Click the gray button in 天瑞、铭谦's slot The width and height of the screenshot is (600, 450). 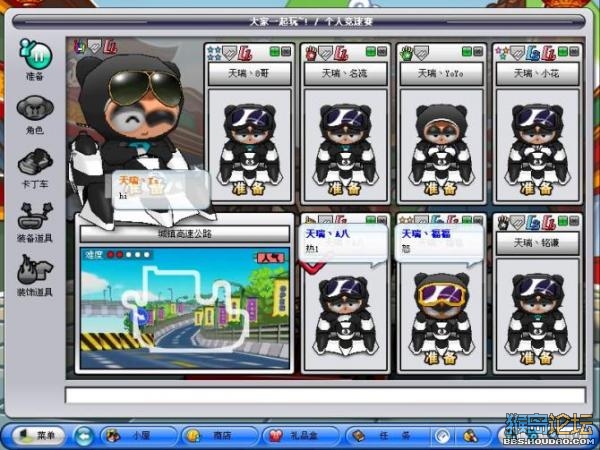tap(574, 221)
